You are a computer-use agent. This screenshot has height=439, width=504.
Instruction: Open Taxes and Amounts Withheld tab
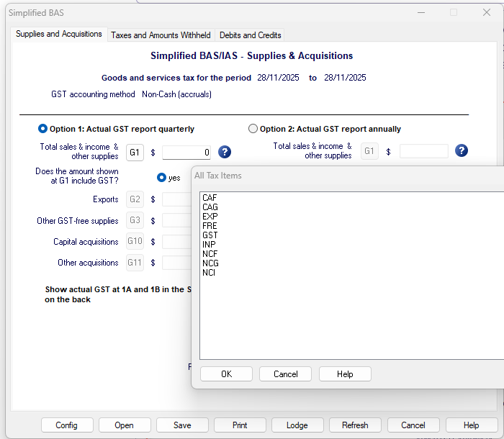pos(161,35)
